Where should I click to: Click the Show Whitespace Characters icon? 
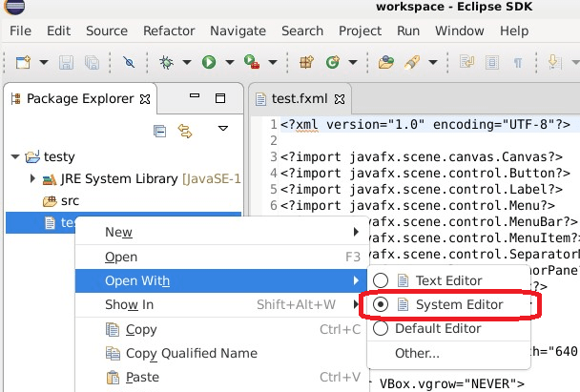tap(518, 63)
